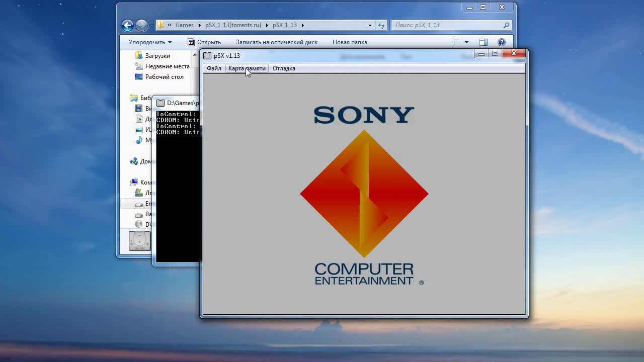The image size is (644, 362).
Task: Open Explorer help question mark icon
Action: [502, 42]
